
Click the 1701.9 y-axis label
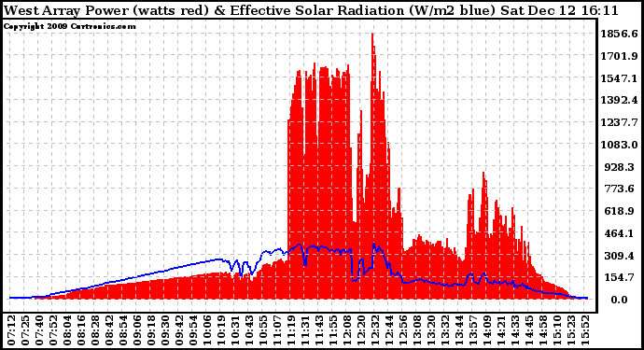tap(620, 56)
